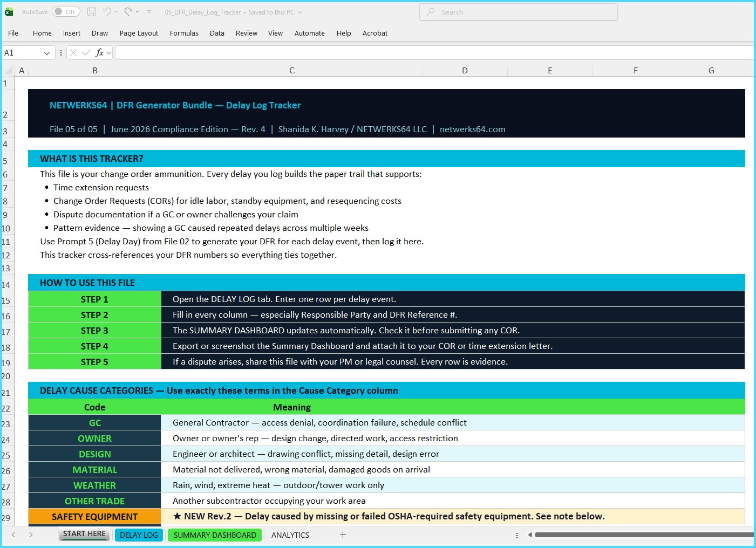
Task: Click the 'Time extension requests' bullet line
Action: coord(101,188)
